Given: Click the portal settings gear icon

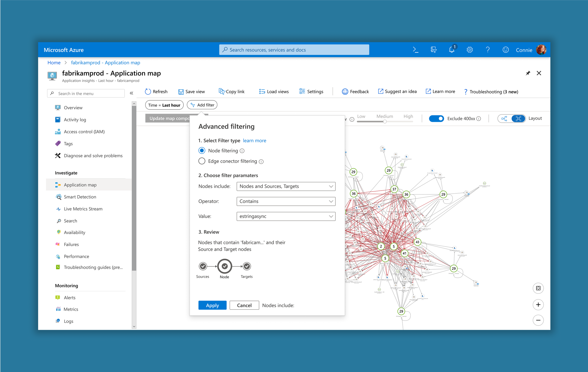Looking at the screenshot, I should (x=469, y=50).
